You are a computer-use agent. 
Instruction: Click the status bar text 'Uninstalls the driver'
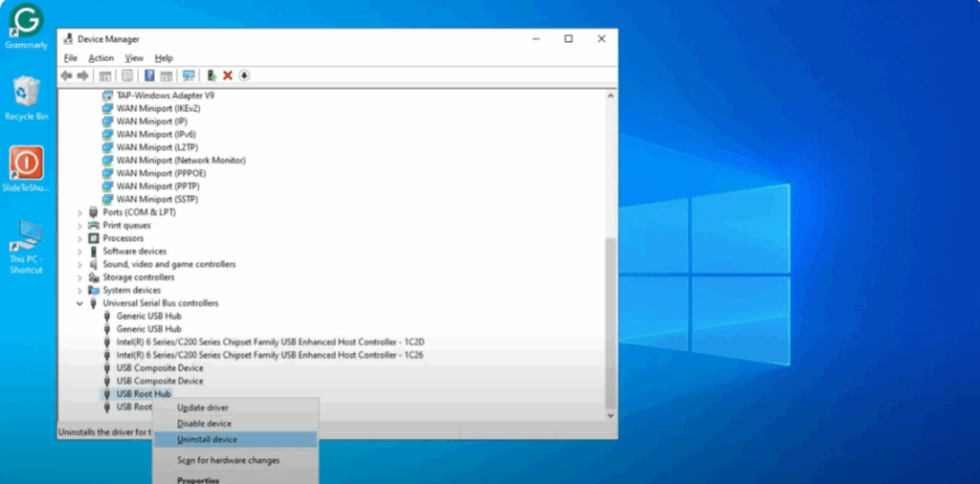coord(105,431)
